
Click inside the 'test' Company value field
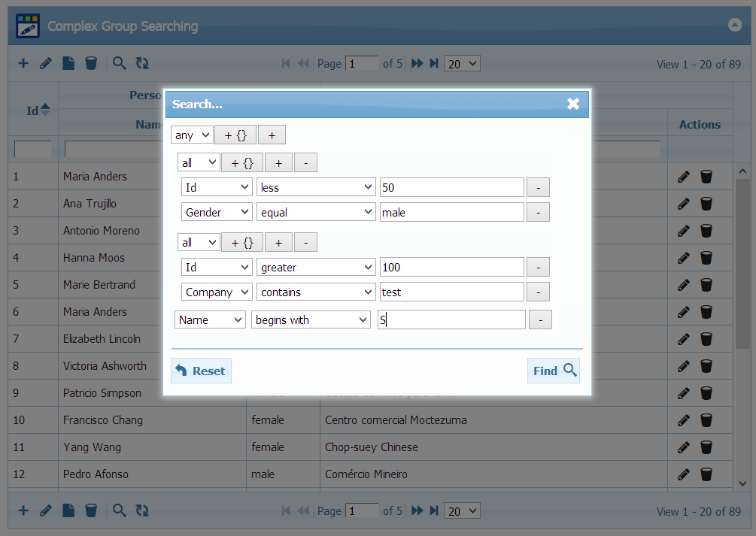click(x=451, y=292)
